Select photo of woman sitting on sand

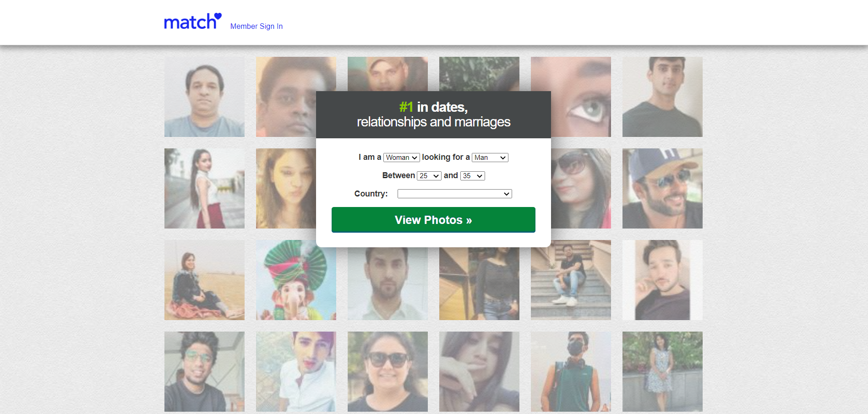(204, 280)
